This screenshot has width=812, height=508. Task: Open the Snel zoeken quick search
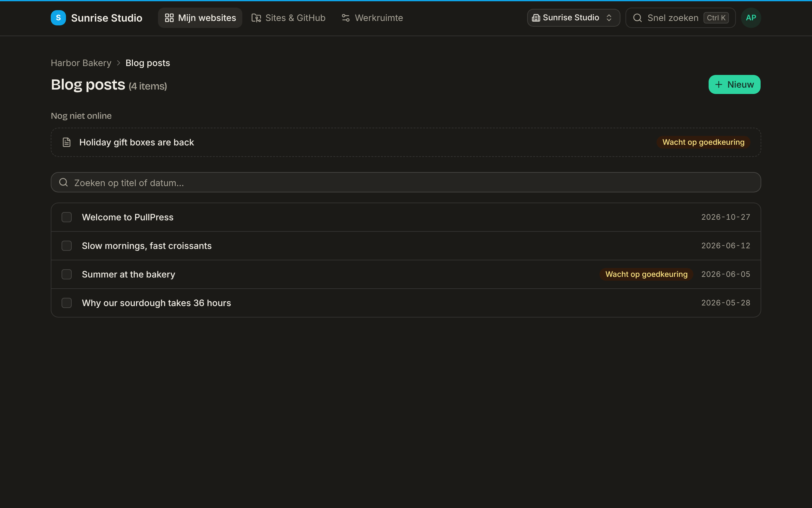coord(680,18)
